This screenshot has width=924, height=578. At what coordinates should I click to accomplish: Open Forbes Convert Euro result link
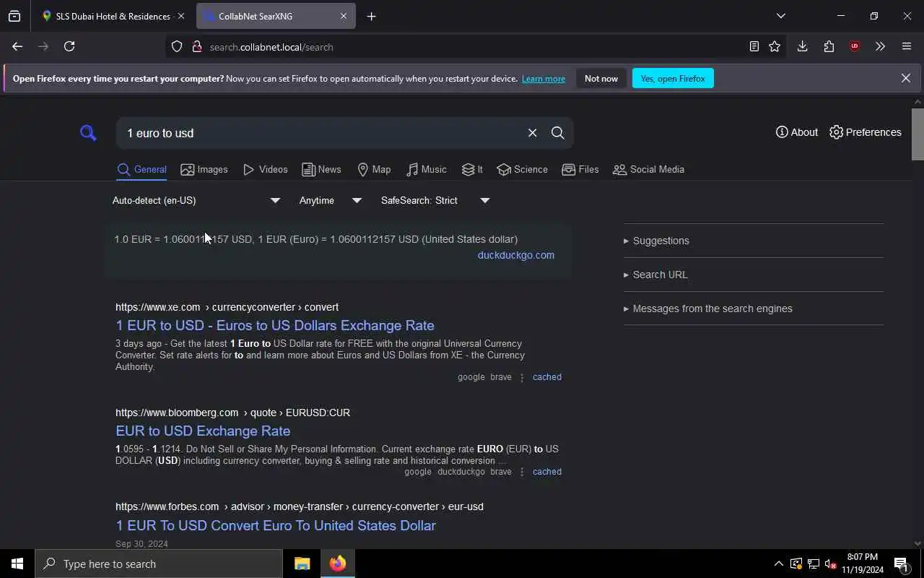click(276, 525)
